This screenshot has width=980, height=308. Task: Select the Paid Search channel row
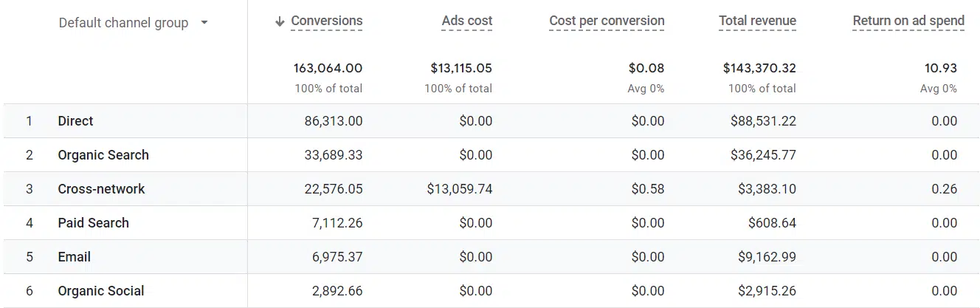click(93, 223)
